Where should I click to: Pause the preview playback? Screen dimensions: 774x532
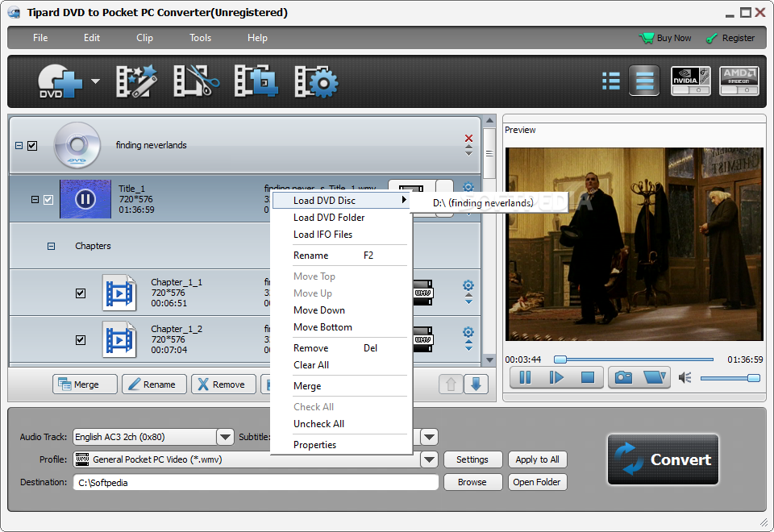point(525,378)
